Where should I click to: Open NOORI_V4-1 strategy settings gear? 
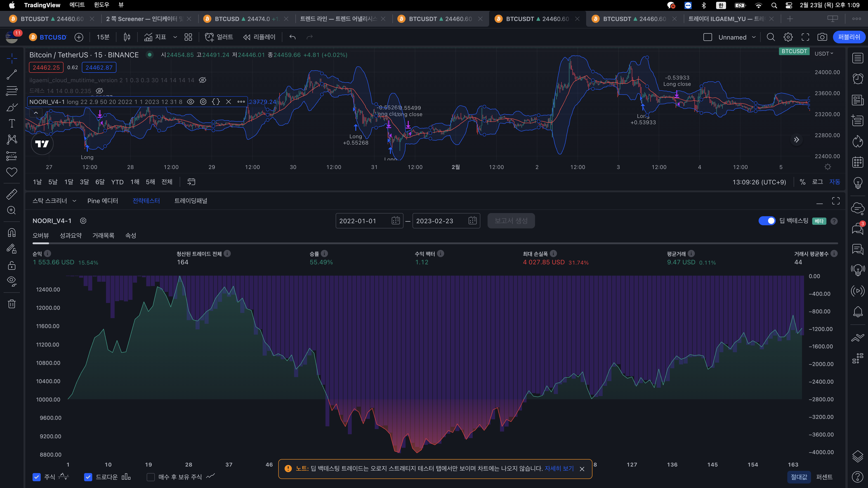83,221
